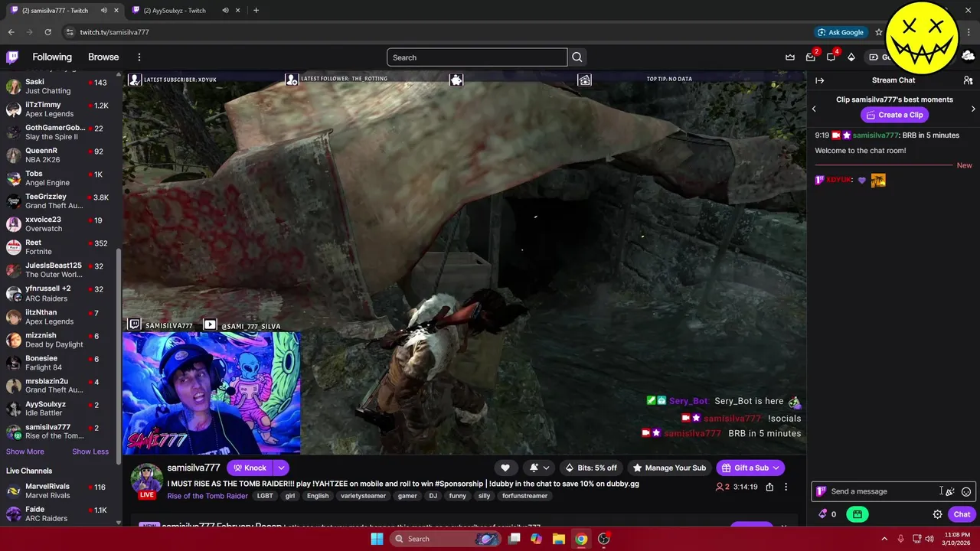The height and width of the screenshot is (551, 980).
Task: Show More followed channels
Action: [x=25, y=452]
